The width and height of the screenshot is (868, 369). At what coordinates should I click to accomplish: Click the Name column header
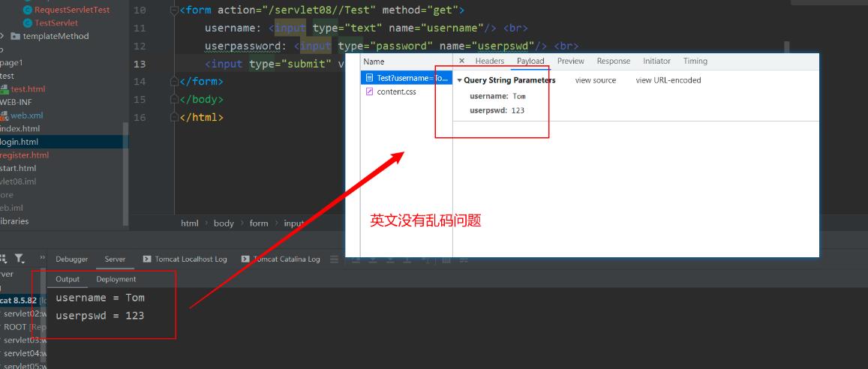tap(374, 61)
